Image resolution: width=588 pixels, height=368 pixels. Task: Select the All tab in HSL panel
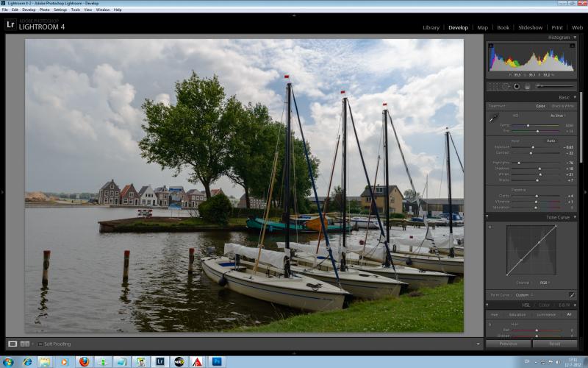click(x=569, y=315)
